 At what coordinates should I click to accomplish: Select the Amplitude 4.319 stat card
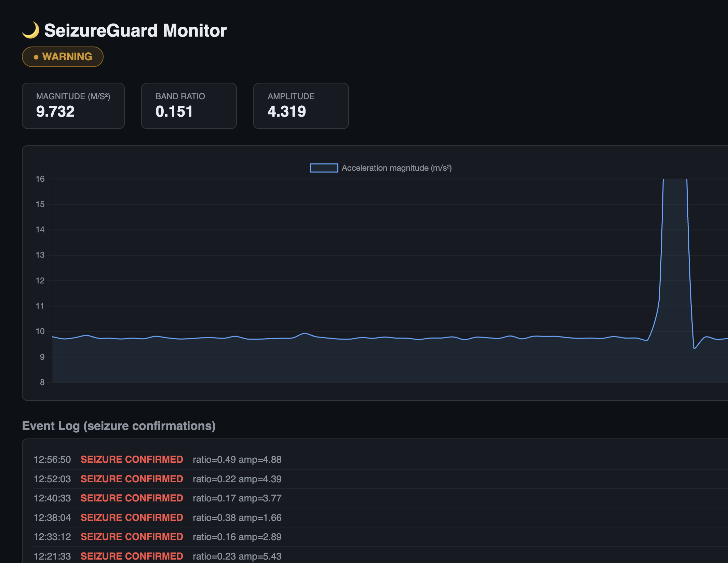click(x=301, y=106)
